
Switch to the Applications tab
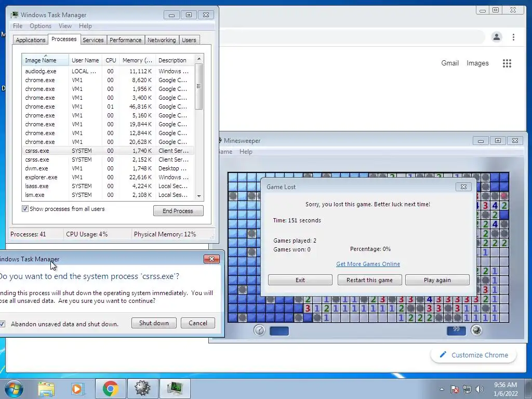31,40
